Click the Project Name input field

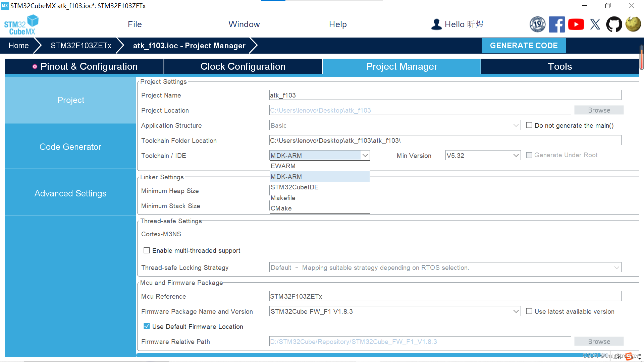445,95
